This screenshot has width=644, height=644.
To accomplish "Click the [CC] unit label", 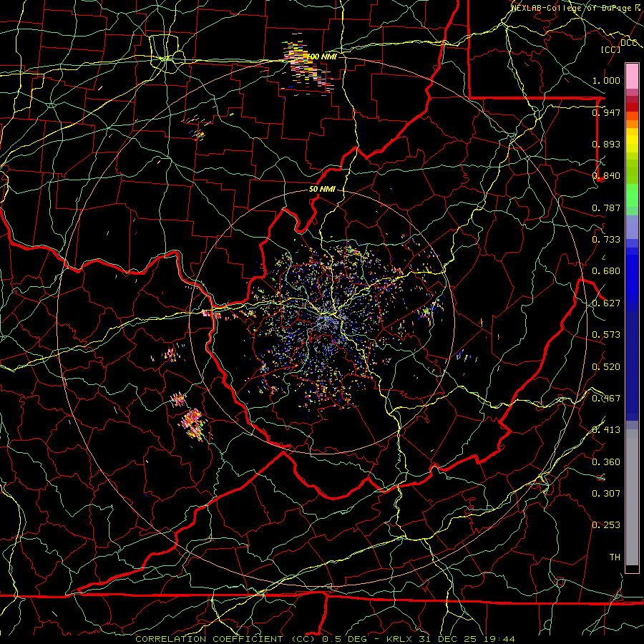I will click(x=610, y=49).
